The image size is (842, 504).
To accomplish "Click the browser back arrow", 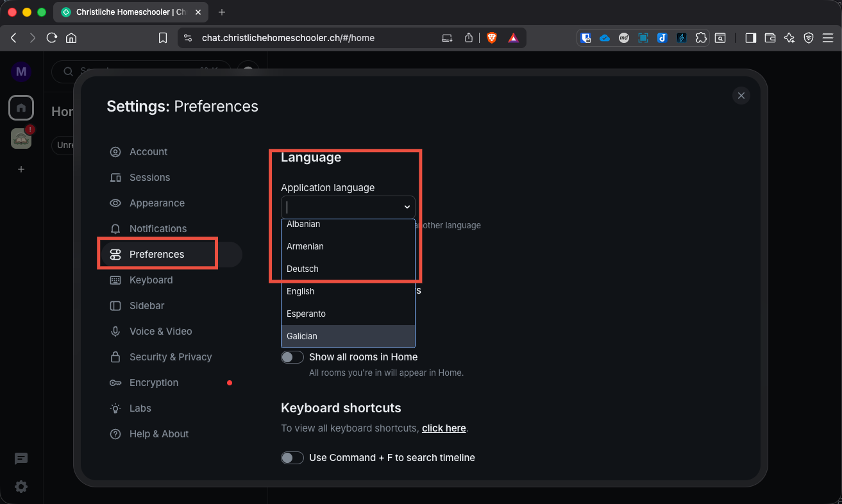I will pyautogui.click(x=13, y=38).
